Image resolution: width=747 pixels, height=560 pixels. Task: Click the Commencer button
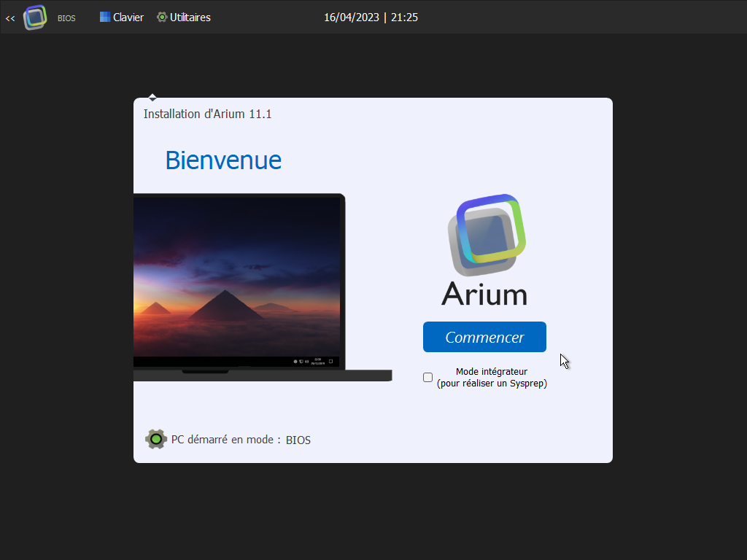484,337
